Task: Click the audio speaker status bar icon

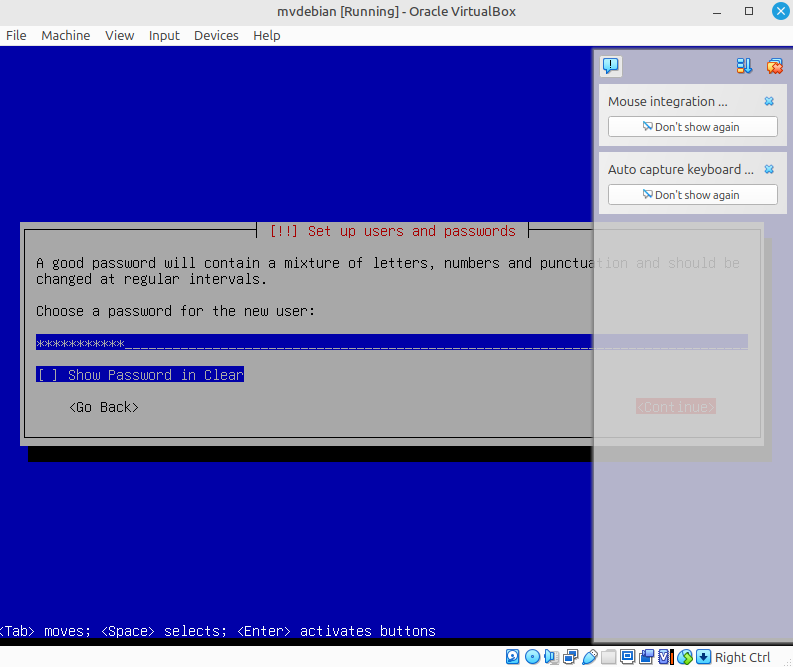Action: [x=551, y=657]
